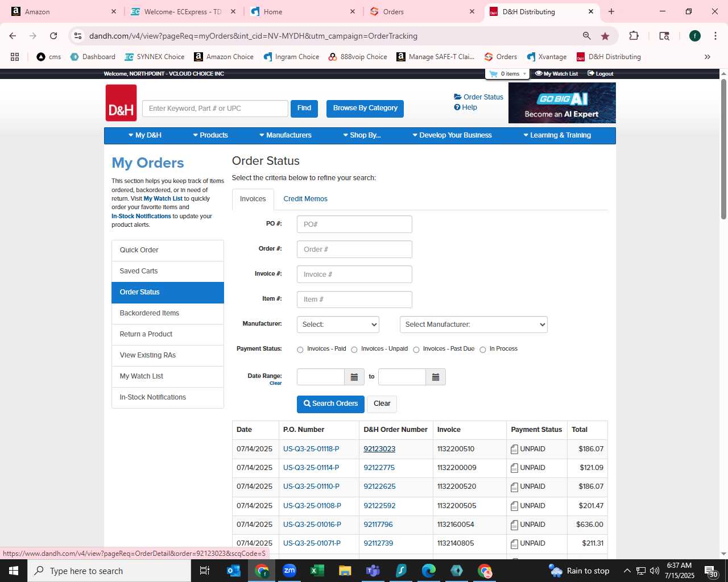Select In Process radio button
Image resolution: width=728 pixels, height=582 pixels.
tap(483, 350)
